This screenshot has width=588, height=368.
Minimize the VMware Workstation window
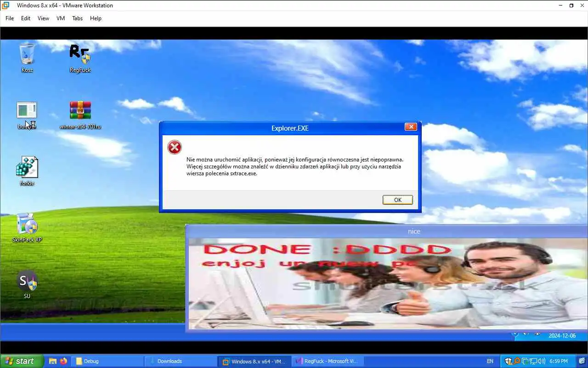pyautogui.click(x=560, y=6)
